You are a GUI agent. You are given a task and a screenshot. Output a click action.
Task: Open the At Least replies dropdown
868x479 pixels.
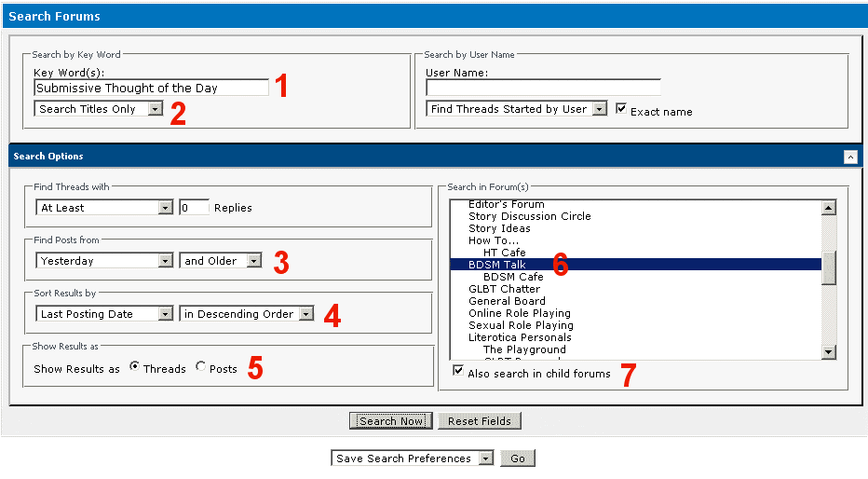[104, 208]
